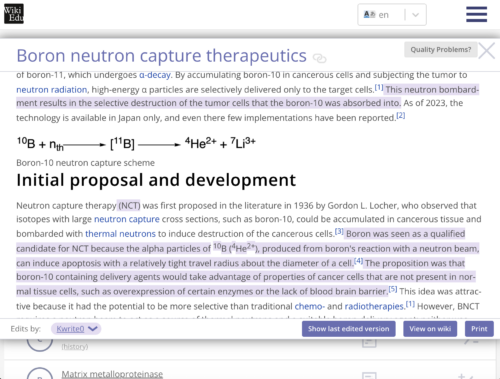This screenshot has width=500, height=379.
Task: Close the article viewer with X
Action: [487, 51]
